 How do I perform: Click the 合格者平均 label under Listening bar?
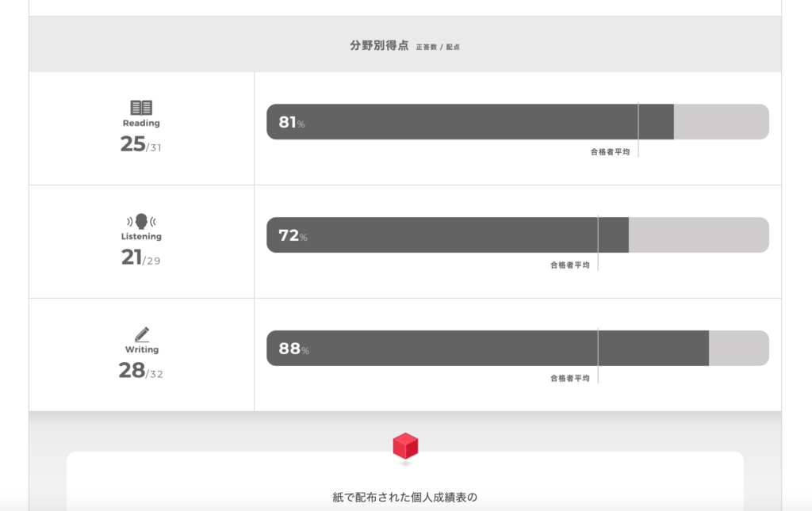click(x=569, y=265)
